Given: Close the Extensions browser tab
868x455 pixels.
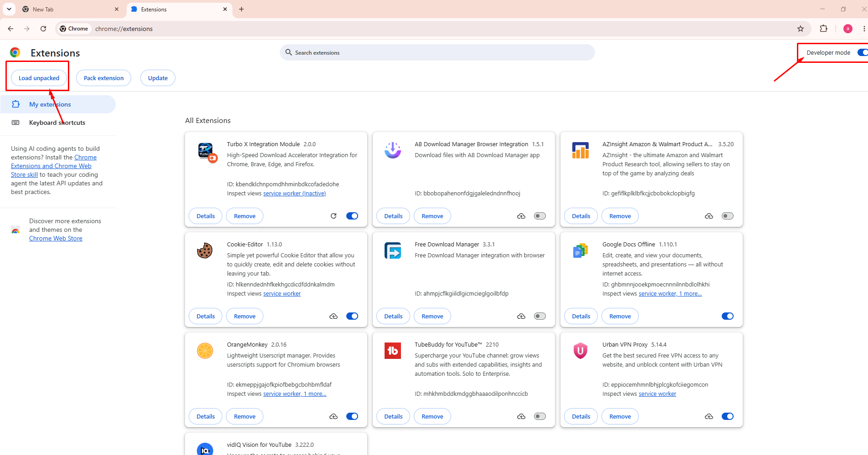Looking at the screenshot, I should pyautogui.click(x=225, y=9).
